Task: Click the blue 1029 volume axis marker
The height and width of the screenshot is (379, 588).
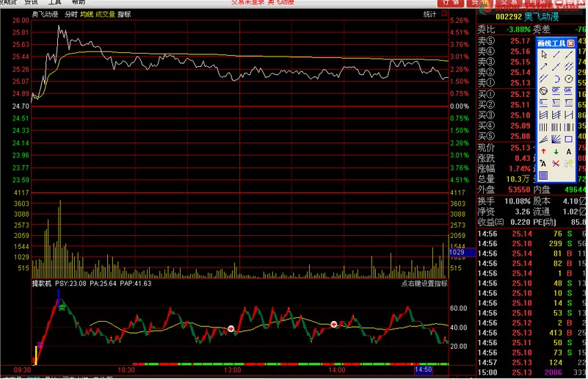Action: [x=462, y=252]
